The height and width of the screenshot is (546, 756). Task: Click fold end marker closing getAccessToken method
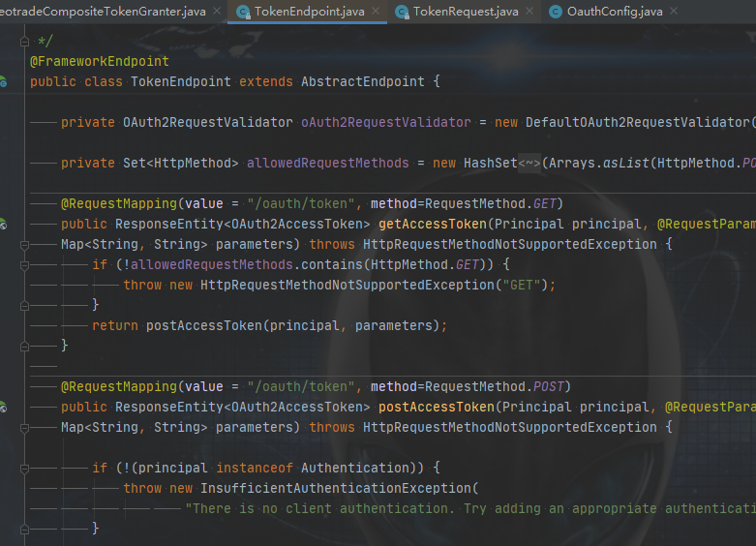(x=24, y=347)
